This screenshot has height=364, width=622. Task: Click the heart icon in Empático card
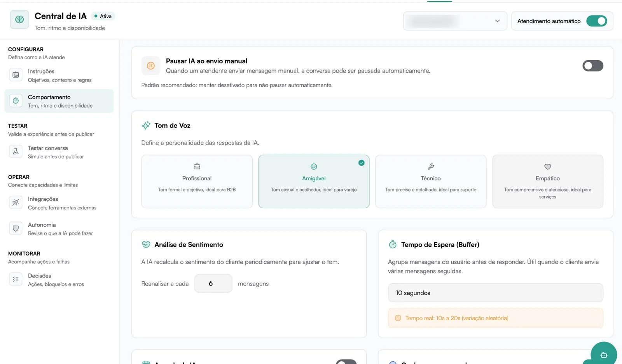coord(548,167)
